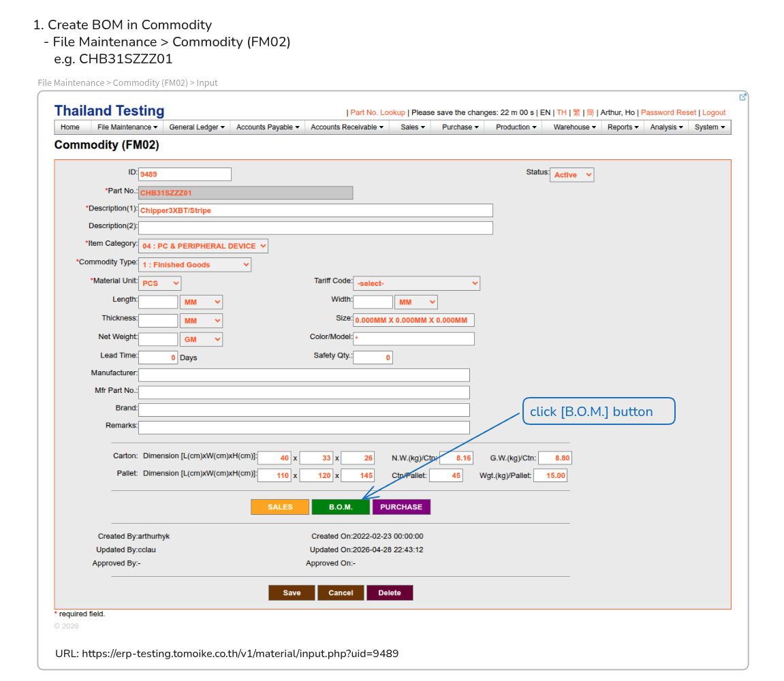This screenshot has height=681, width=784.
Task: Expand the Material Unit PCS dropdown
Action: click(x=159, y=283)
